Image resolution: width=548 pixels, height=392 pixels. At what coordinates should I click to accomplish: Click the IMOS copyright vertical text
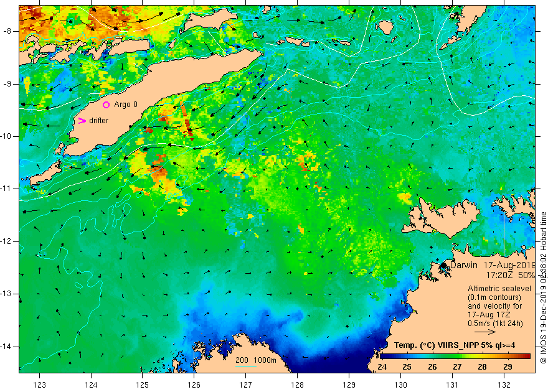tap(543, 288)
